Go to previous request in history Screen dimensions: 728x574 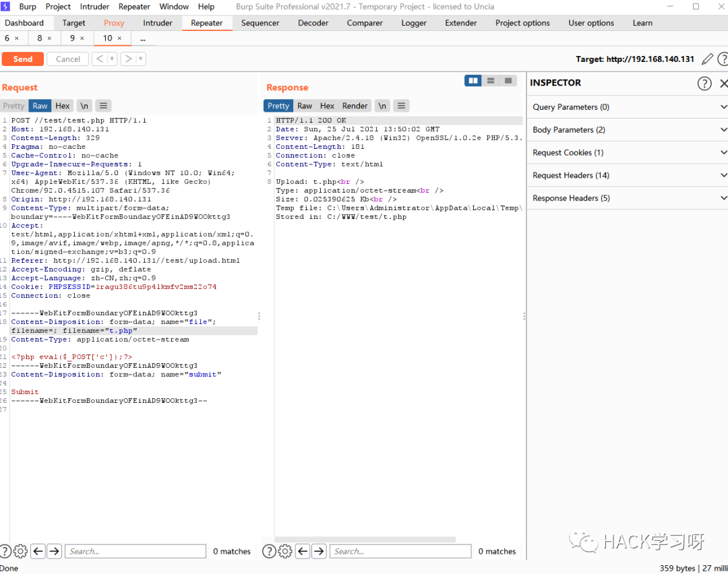[99, 59]
